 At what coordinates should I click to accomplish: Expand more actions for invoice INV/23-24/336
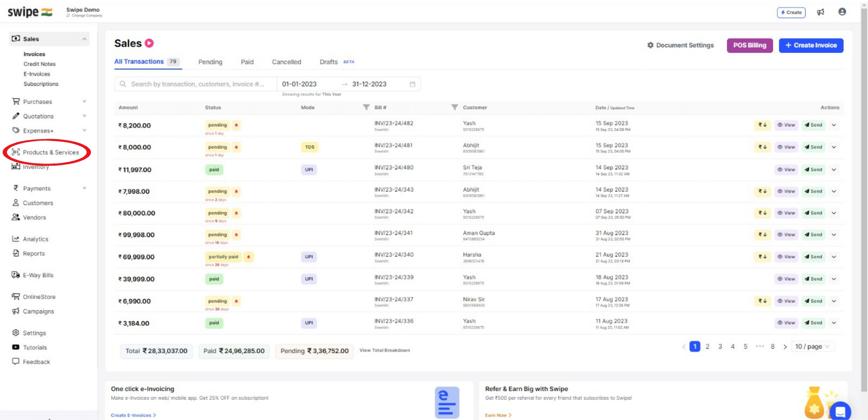pos(834,323)
